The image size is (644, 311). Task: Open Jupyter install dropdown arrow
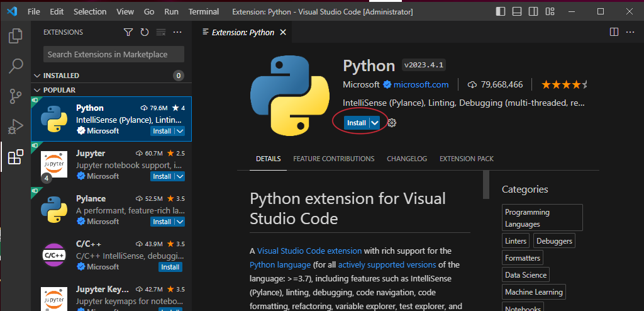pyautogui.click(x=180, y=176)
